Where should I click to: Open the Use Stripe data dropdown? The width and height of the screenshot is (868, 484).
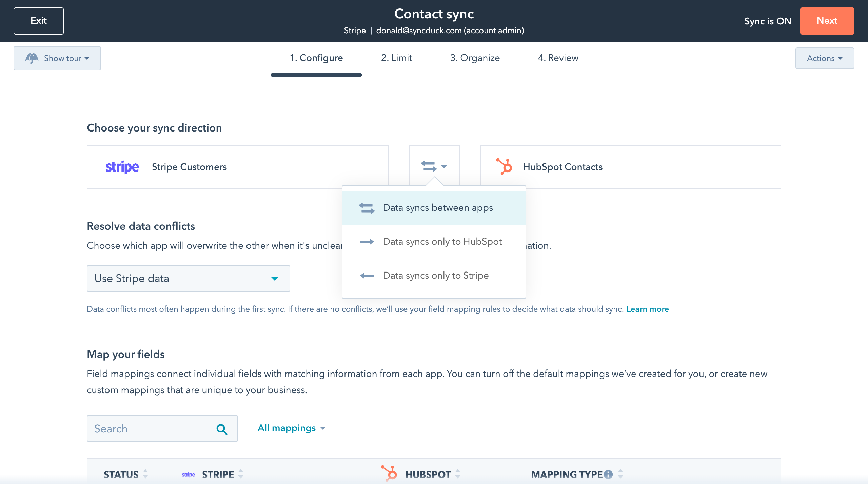pos(188,278)
